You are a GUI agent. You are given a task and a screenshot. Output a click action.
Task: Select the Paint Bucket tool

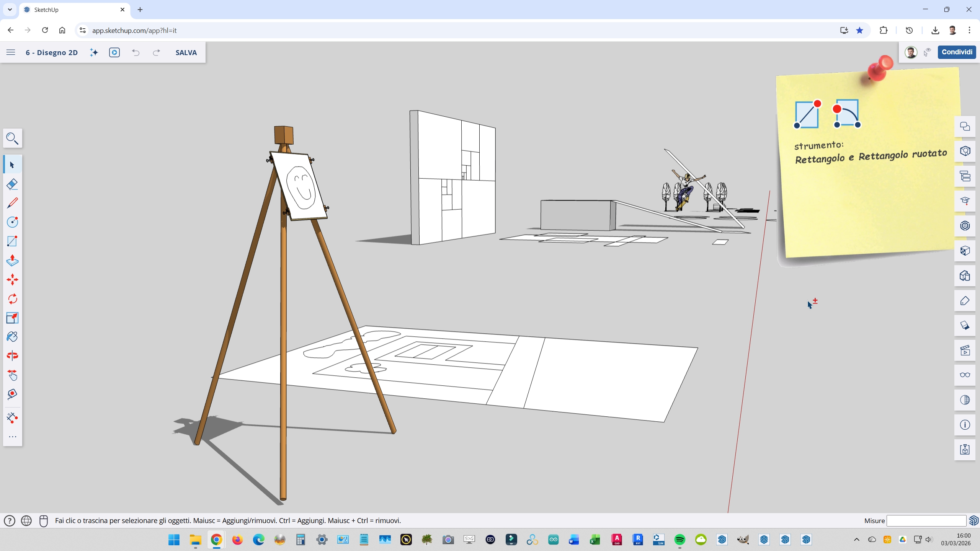tap(12, 337)
